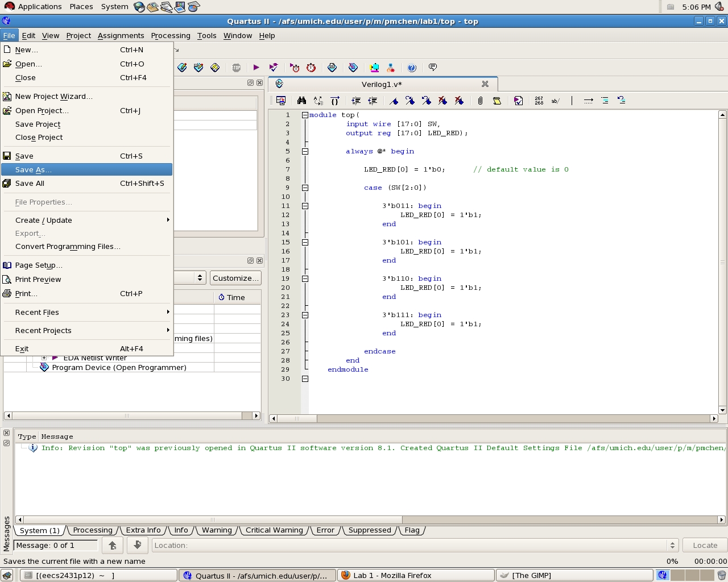Click the grayed Stop Processing icon
Viewport: 728px width, 582px height.
pyautogui.click(x=236, y=68)
